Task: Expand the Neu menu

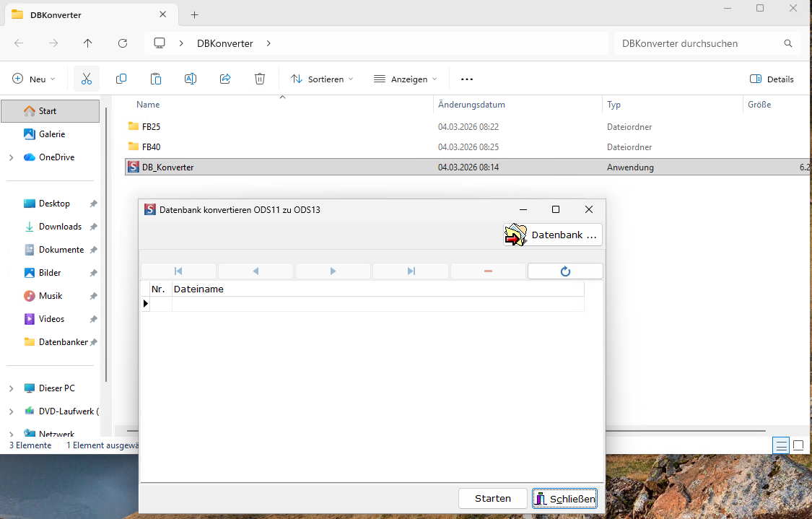Action: click(x=34, y=79)
